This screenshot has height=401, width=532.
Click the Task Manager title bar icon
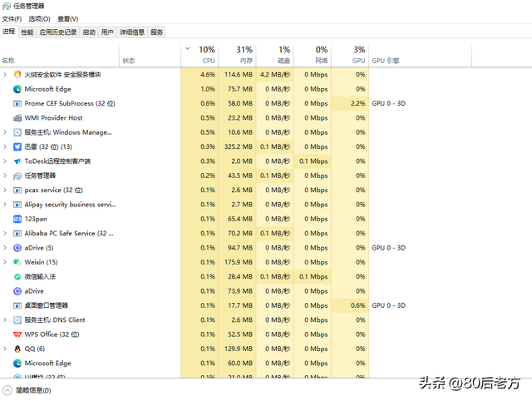(6, 6)
